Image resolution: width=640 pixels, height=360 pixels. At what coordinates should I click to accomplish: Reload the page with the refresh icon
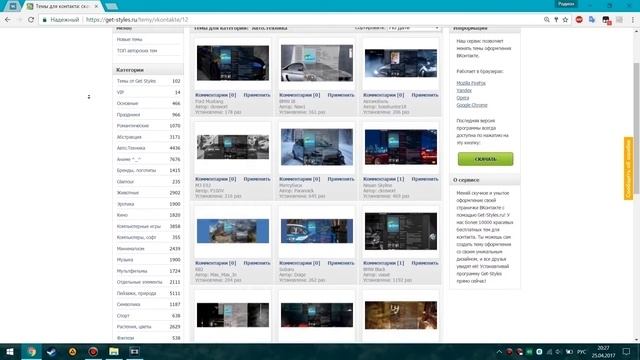[x=31, y=20]
